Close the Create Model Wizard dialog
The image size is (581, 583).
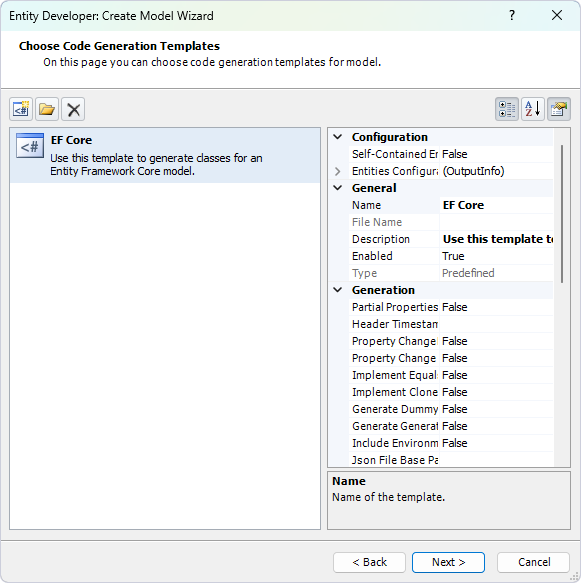(x=557, y=16)
